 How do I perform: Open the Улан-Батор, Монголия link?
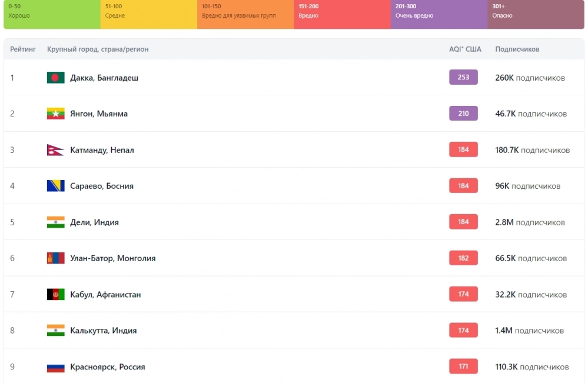[113, 258]
